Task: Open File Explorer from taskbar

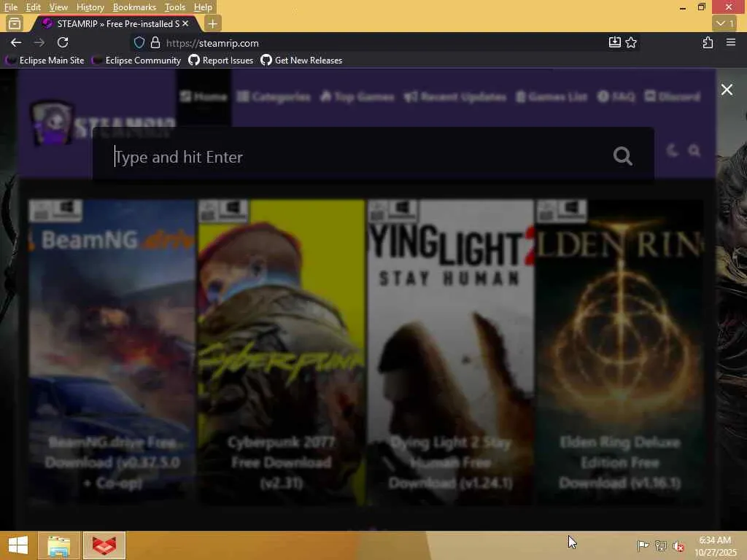Action: pyautogui.click(x=58, y=545)
